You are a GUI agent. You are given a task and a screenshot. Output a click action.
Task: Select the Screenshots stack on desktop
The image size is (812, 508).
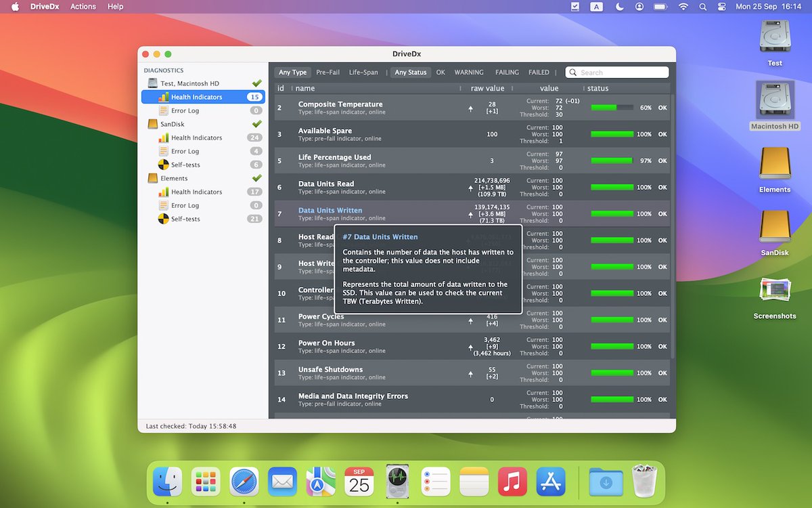point(775,290)
